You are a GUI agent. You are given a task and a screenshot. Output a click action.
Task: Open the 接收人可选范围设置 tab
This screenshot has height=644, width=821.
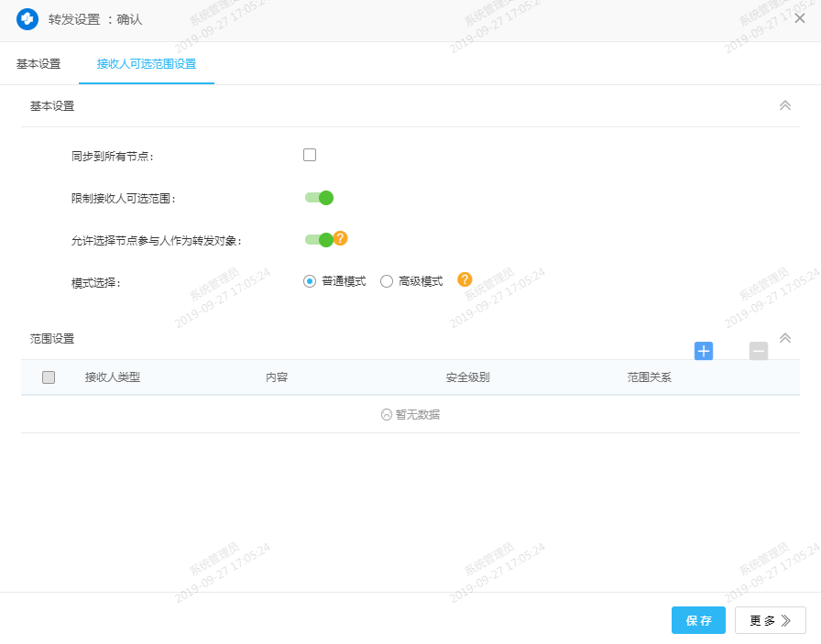click(147, 64)
